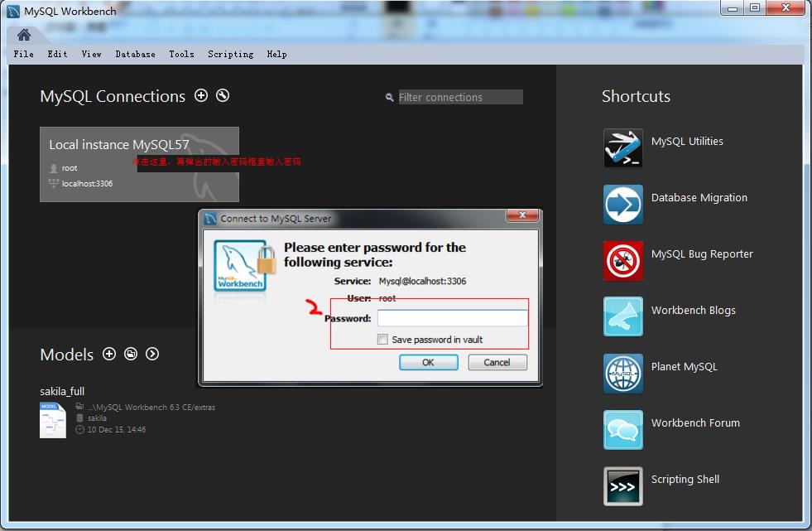This screenshot has width=812, height=531.
Task: Click the Workbench Forum label
Action: (695, 423)
